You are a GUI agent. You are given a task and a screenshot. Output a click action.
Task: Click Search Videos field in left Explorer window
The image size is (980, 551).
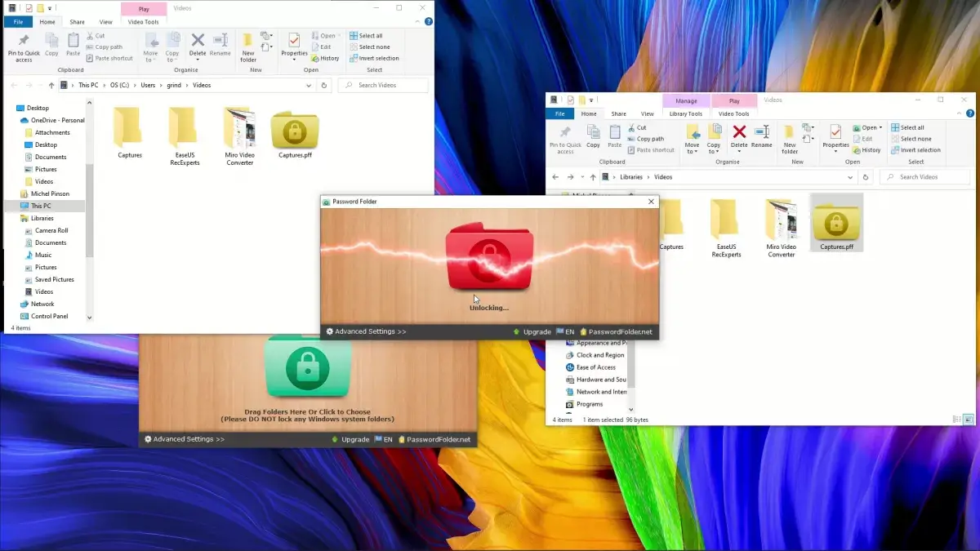click(384, 85)
